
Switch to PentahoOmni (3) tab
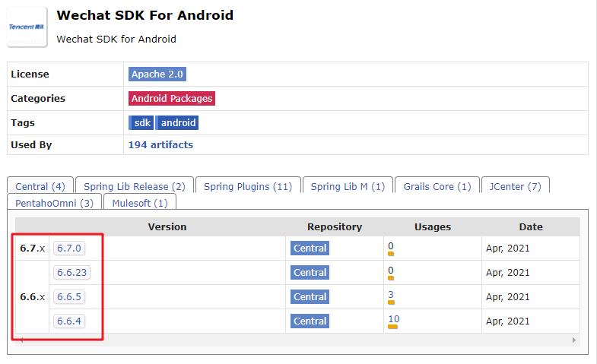[55, 203]
